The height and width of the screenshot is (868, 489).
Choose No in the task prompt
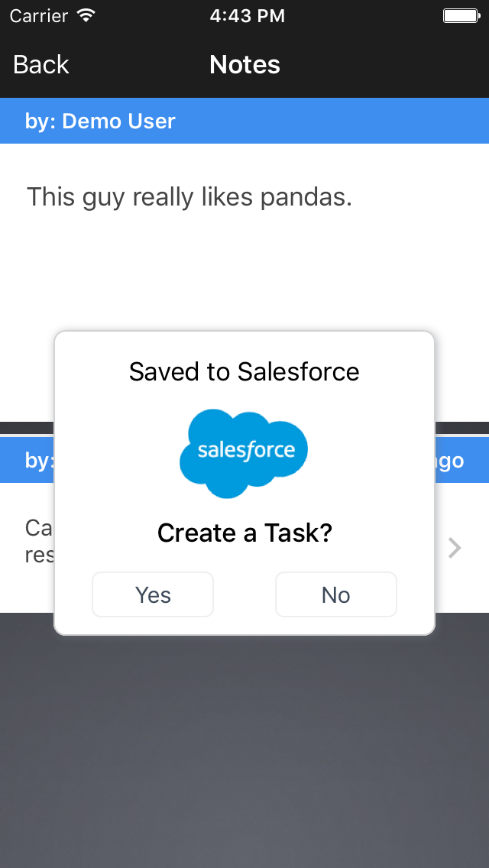pos(335,594)
